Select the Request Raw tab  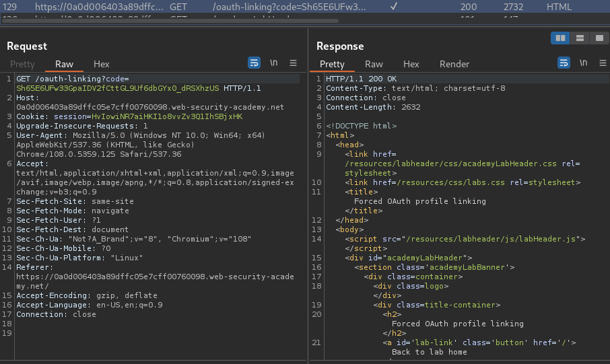pos(64,64)
